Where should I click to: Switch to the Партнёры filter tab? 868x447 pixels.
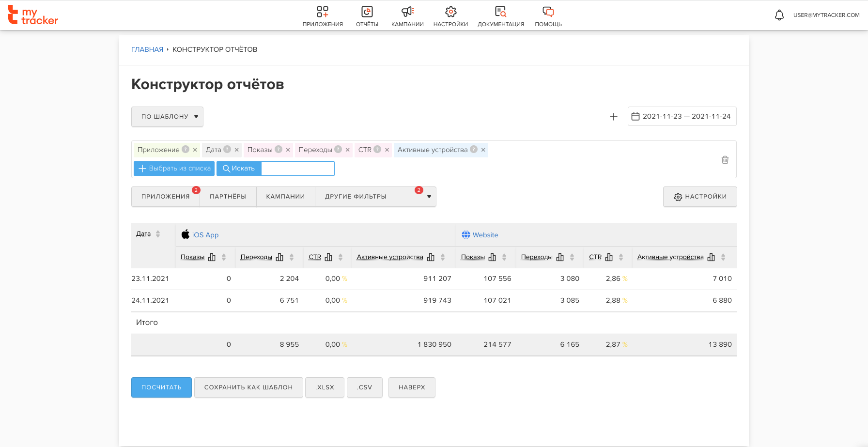point(228,197)
